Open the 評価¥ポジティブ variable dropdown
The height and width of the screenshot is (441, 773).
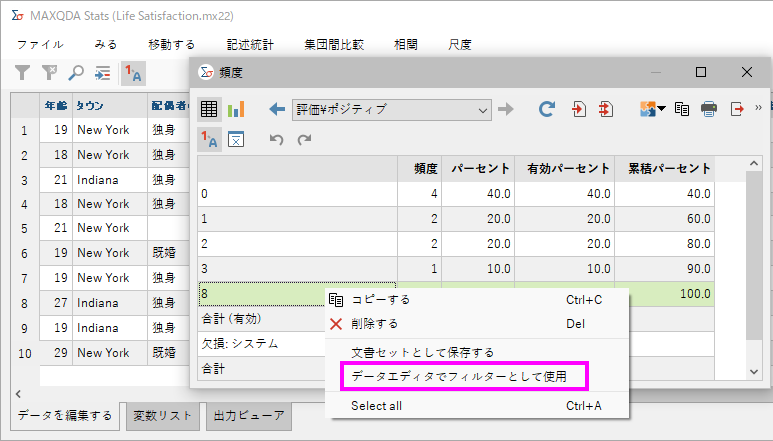[x=392, y=109]
